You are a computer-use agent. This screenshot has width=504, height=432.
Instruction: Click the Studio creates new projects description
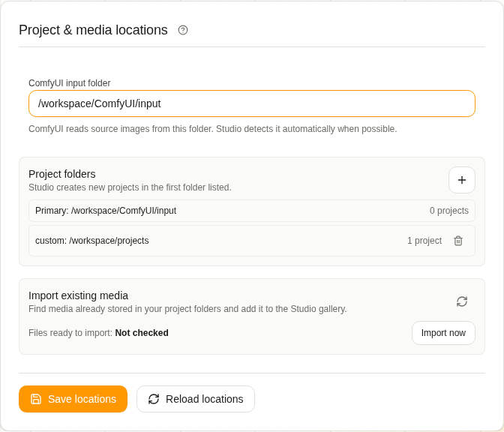click(x=130, y=187)
